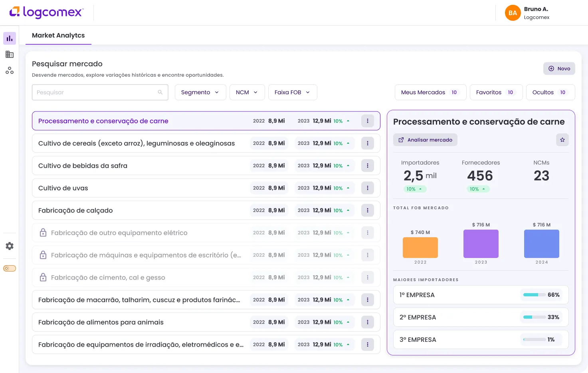
Task: Expand the NCM dropdown filter
Action: 247,92
